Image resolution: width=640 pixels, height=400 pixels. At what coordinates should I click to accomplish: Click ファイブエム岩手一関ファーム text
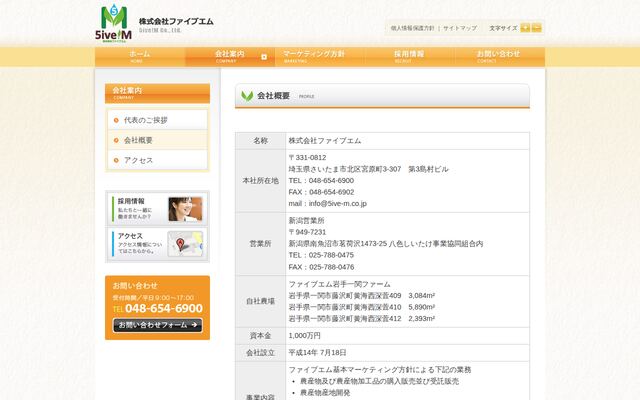[340, 284]
